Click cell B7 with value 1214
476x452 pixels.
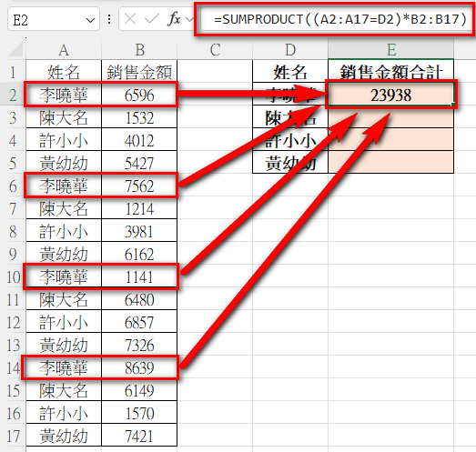coord(139,208)
